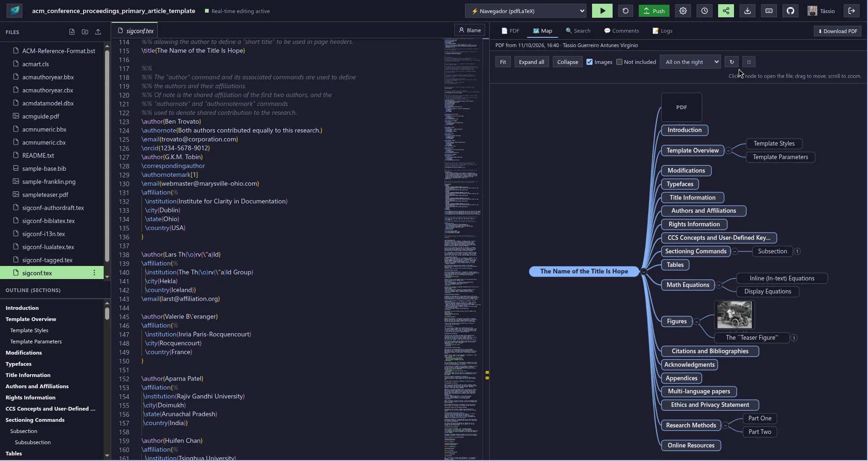Open the history clock icon
Image resolution: width=868 pixels, height=461 pixels.
[x=705, y=11]
